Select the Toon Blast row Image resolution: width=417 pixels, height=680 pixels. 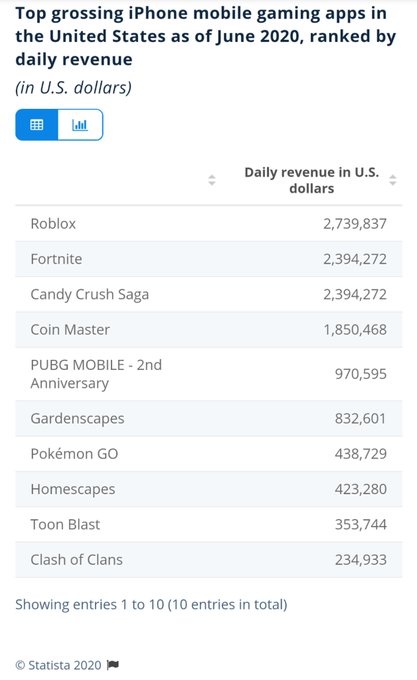[208, 525]
